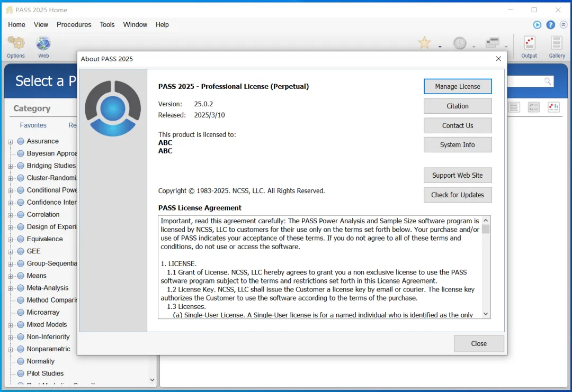This screenshot has height=392, width=572.
Task: Open the Output window icon
Action: [529, 43]
